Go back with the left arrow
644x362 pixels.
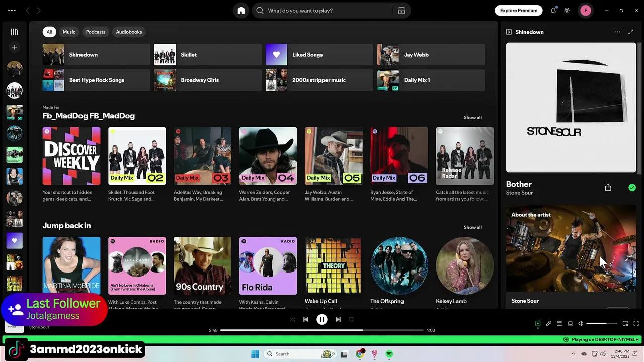pos(28,10)
